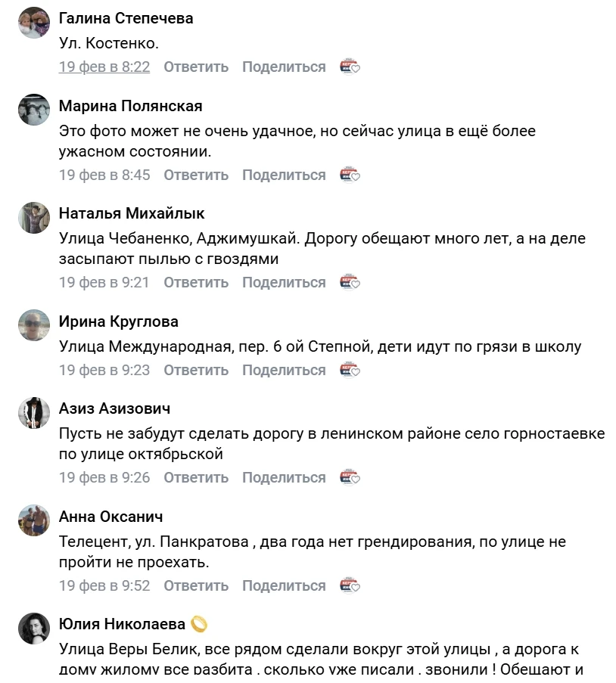This screenshot has width=616, height=683.
Task: Open the 19 фев в 8:22 timestamp link
Action: [104, 67]
